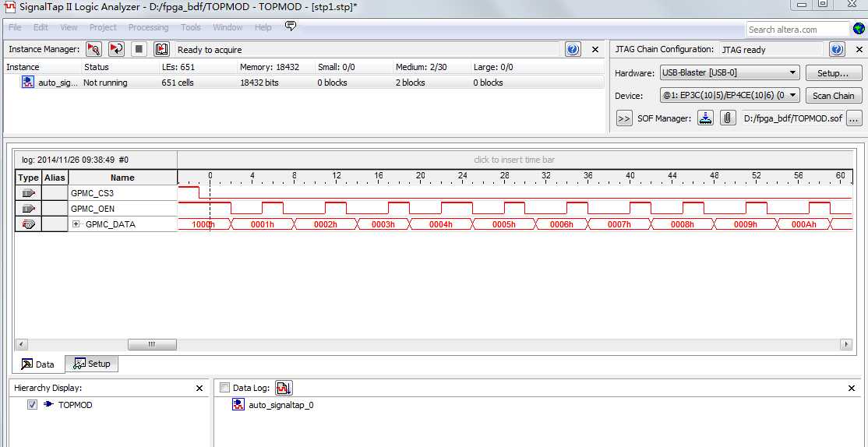868x447 pixels.
Task: Click the Setup... hardware button
Action: coord(834,73)
